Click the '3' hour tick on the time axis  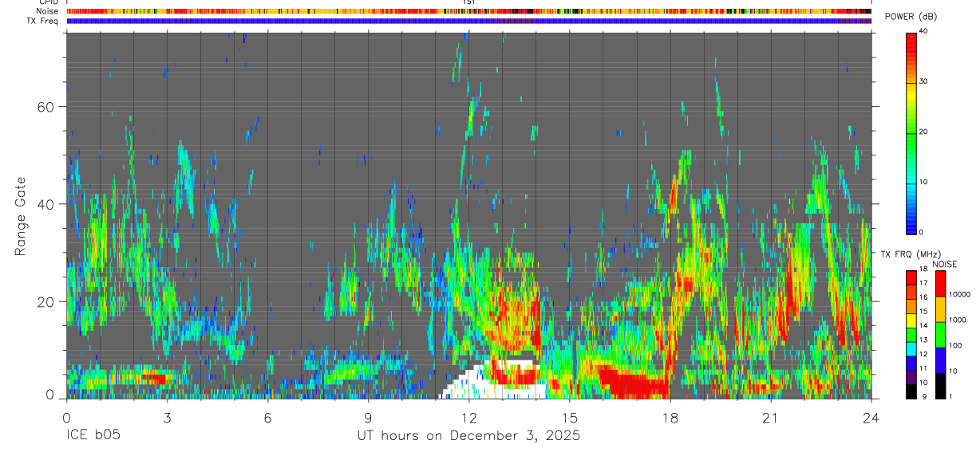pyautogui.click(x=167, y=418)
